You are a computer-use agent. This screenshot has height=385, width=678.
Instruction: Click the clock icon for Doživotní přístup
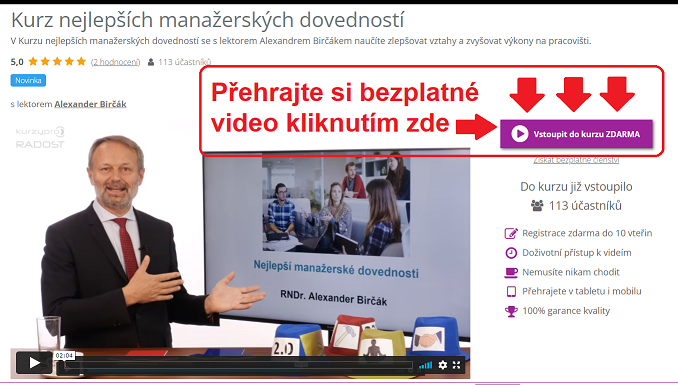511,253
